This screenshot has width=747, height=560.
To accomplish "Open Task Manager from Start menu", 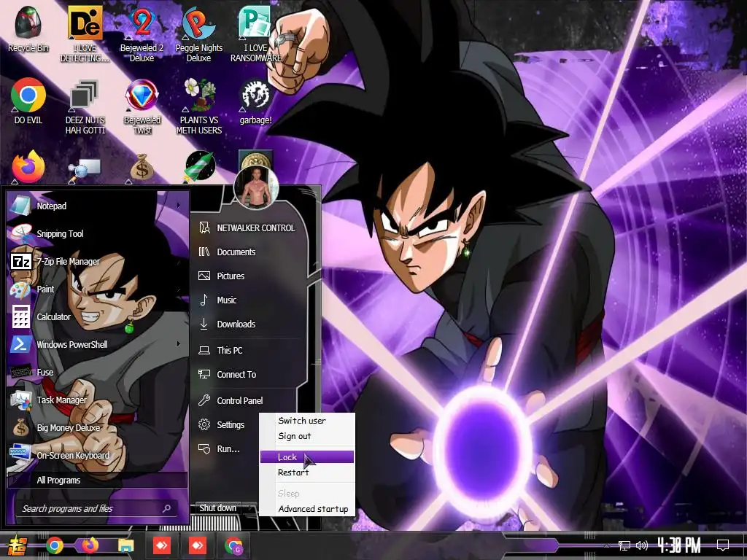I will (x=98, y=400).
